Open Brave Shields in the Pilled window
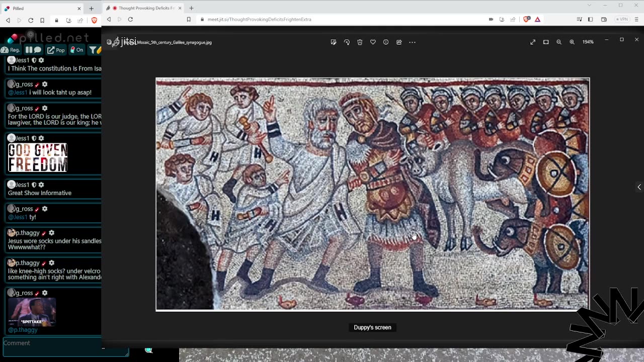Image resolution: width=644 pixels, height=362 pixels. click(94, 21)
